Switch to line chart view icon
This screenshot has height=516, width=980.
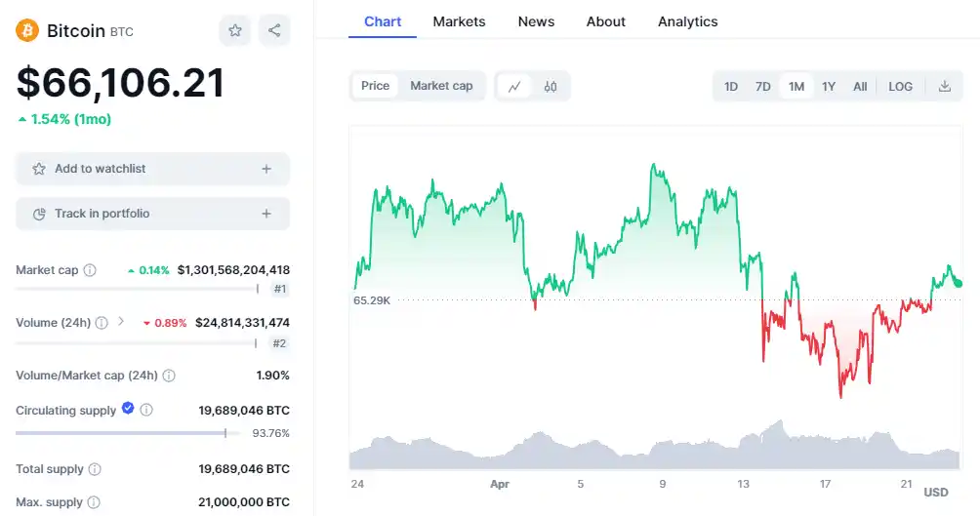click(x=514, y=87)
